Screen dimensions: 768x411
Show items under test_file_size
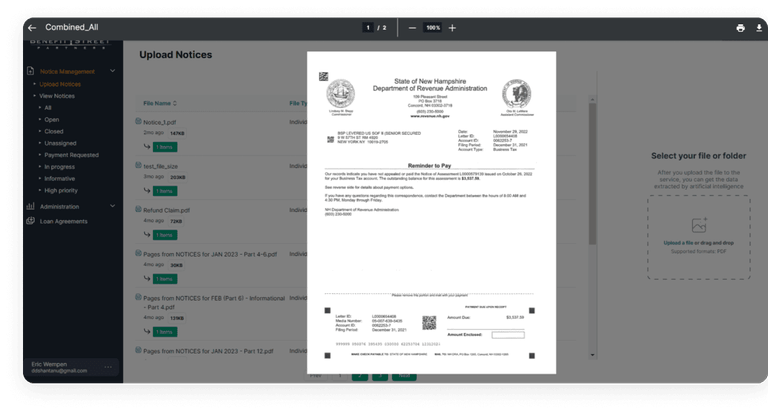165,191
